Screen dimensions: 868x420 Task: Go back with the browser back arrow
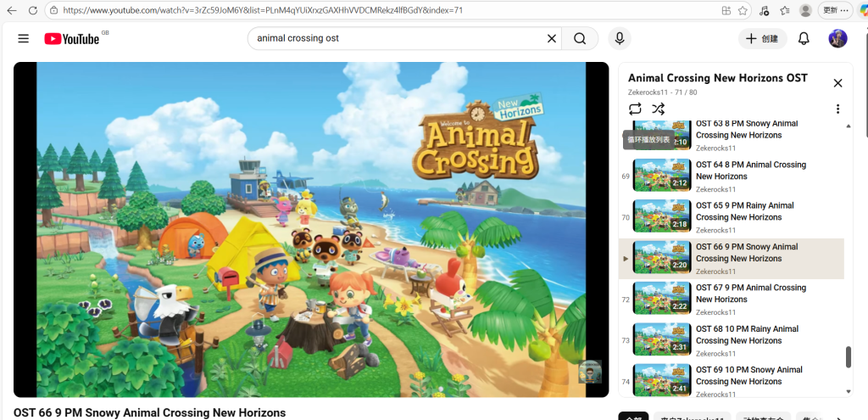click(12, 10)
